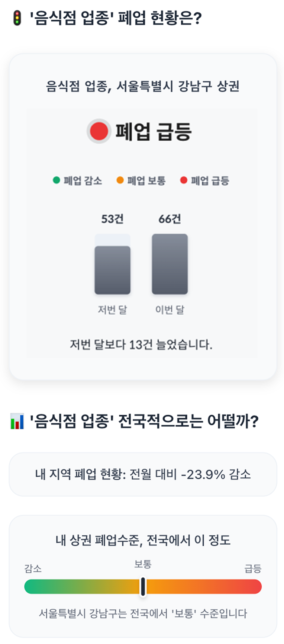
Task: Click the large red 폐업 급등 indicator circle
Action: coord(99,131)
